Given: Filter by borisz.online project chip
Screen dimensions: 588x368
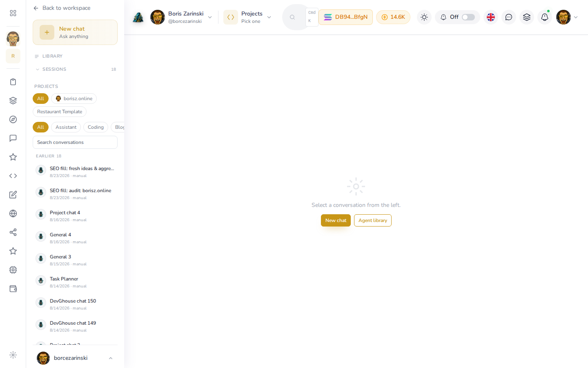Looking at the screenshot, I should pyautogui.click(x=74, y=99).
